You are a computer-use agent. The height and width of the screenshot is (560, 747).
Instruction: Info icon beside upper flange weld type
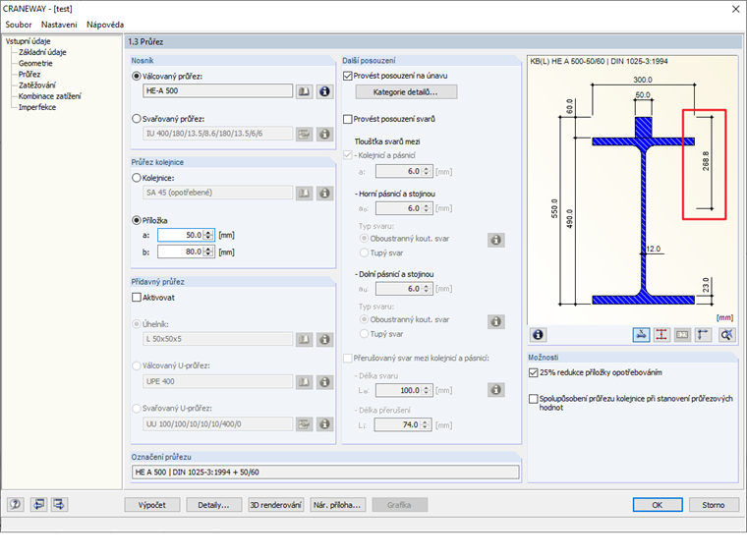click(x=496, y=240)
